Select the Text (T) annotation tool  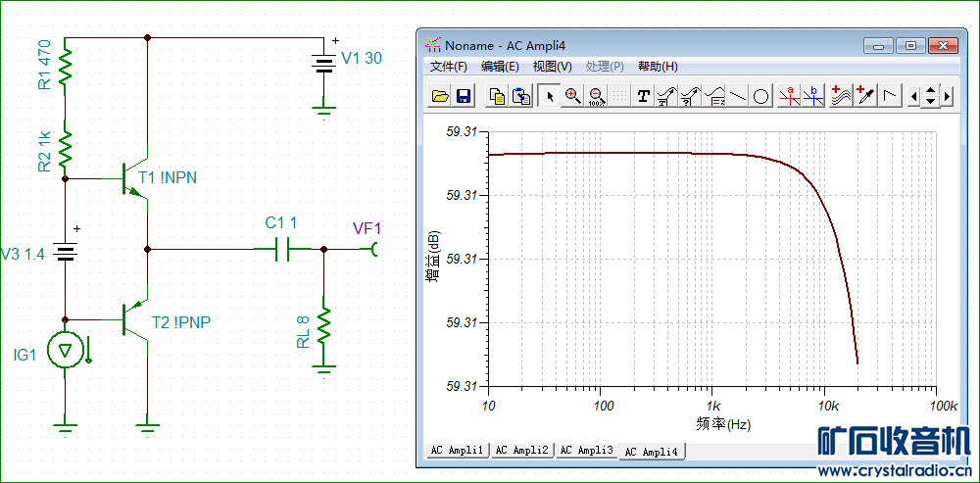click(643, 96)
